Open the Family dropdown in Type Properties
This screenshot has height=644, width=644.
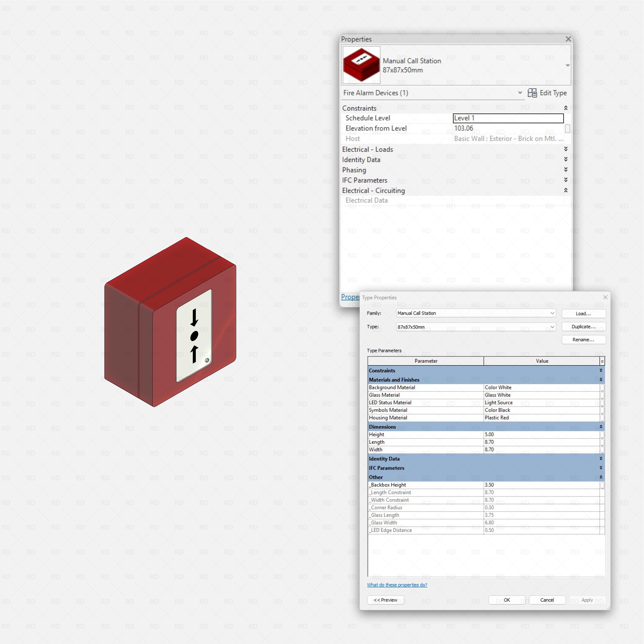pyautogui.click(x=552, y=313)
